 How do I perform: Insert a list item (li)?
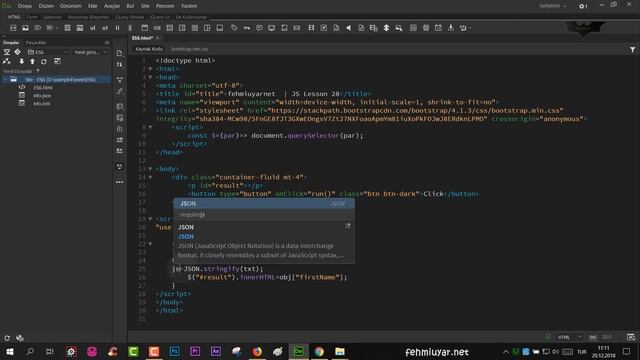pos(118,28)
